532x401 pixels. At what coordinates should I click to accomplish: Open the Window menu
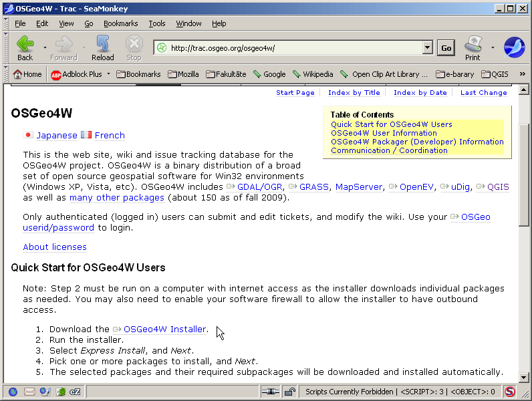click(188, 23)
